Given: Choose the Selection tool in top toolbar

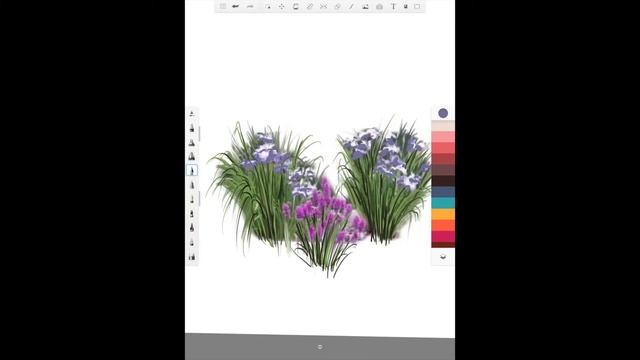Looking at the screenshot, I should [x=268, y=7].
